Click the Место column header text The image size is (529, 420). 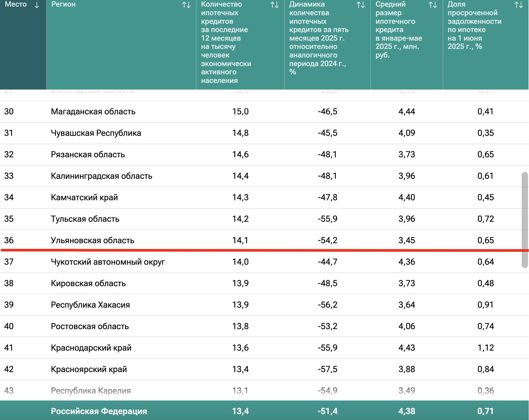tap(16, 4)
